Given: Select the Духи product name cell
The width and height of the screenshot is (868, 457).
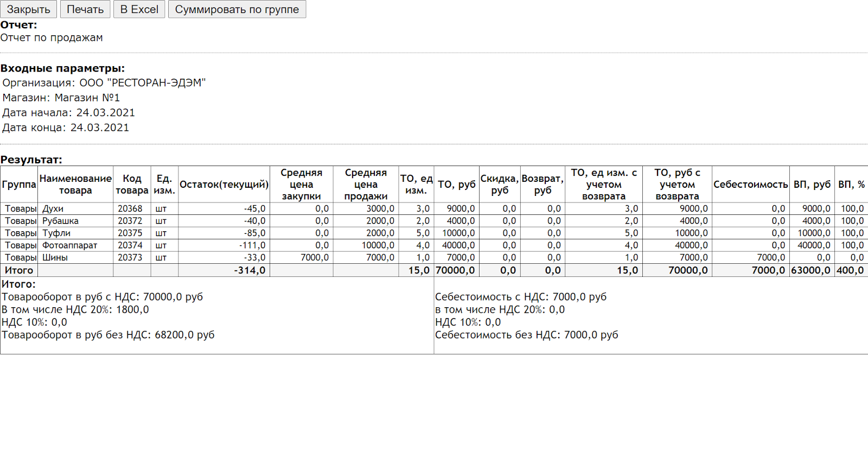Looking at the screenshot, I should pyautogui.click(x=53, y=208).
